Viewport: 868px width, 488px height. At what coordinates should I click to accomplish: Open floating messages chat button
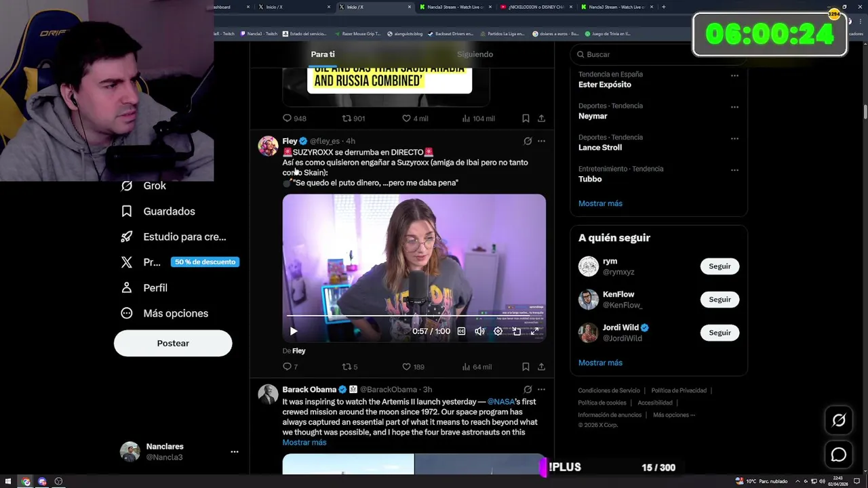(x=839, y=455)
